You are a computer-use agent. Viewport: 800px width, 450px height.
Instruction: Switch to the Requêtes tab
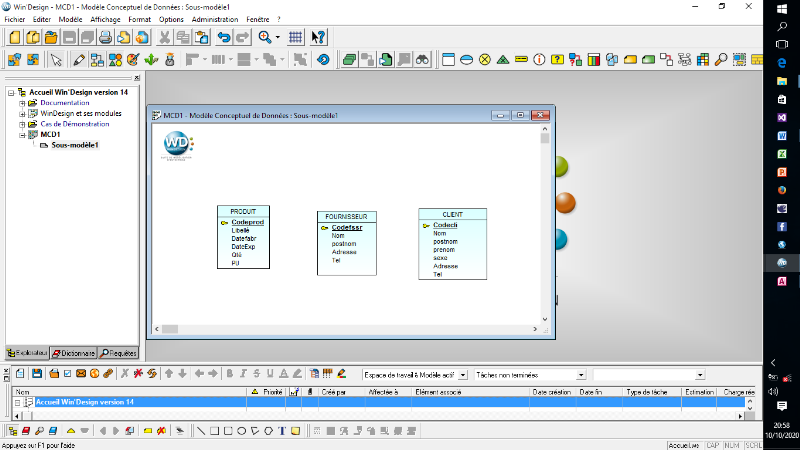tap(119, 353)
